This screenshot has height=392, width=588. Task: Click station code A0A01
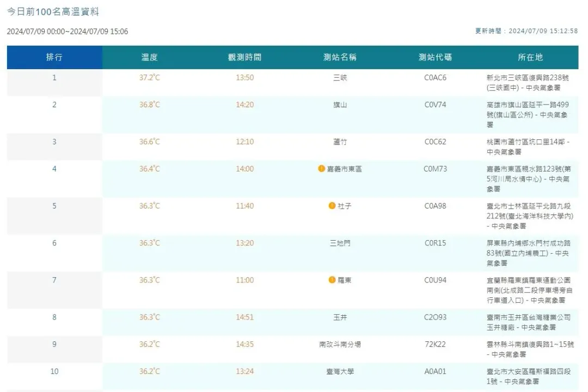436,371
